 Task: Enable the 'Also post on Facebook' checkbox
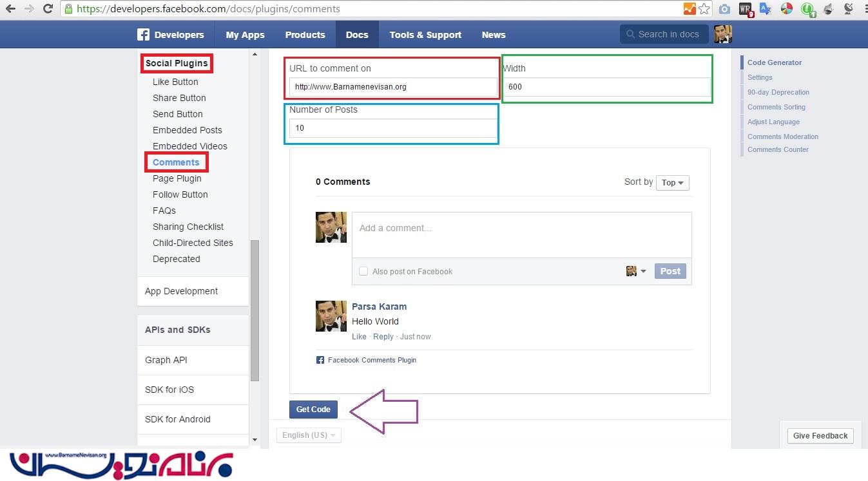363,271
